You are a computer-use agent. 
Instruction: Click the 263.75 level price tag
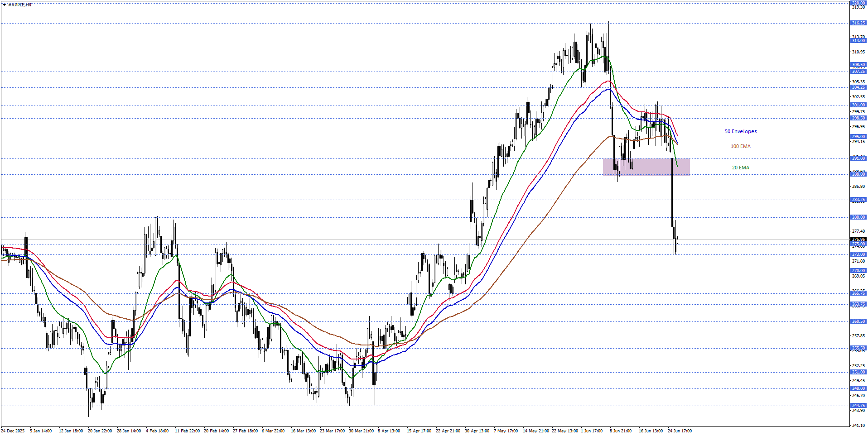tap(858, 304)
